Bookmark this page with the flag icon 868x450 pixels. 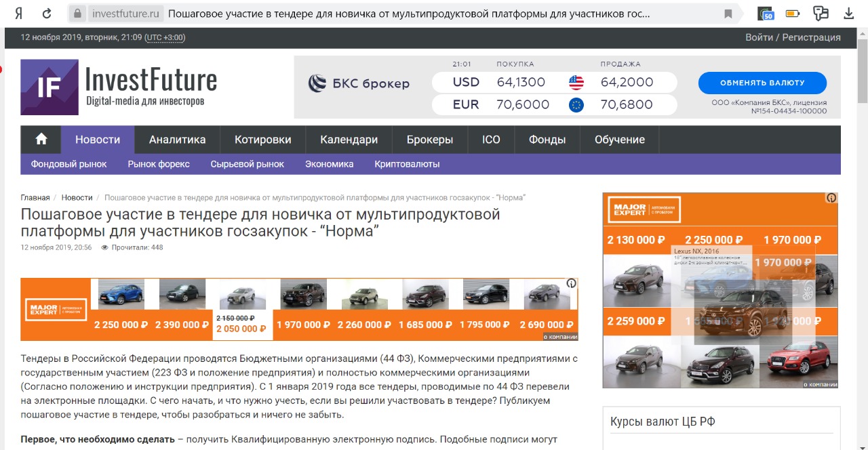(728, 14)
